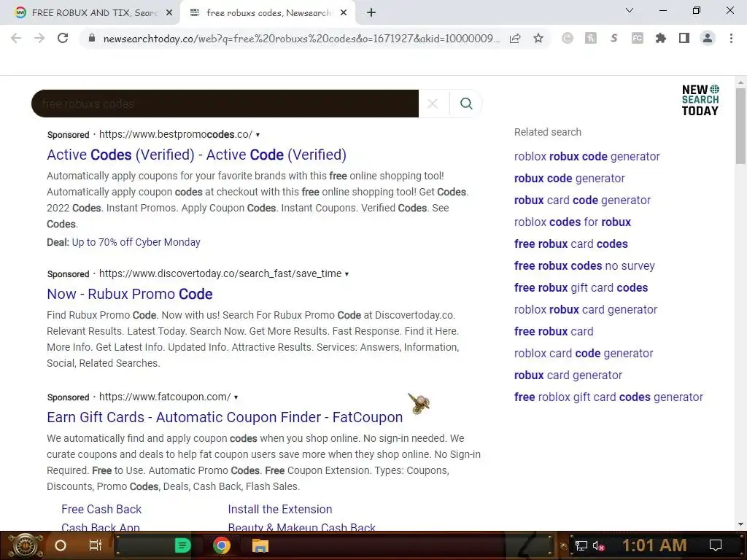
Task: Click the grey circular extension icon
Action: point(568,38)
